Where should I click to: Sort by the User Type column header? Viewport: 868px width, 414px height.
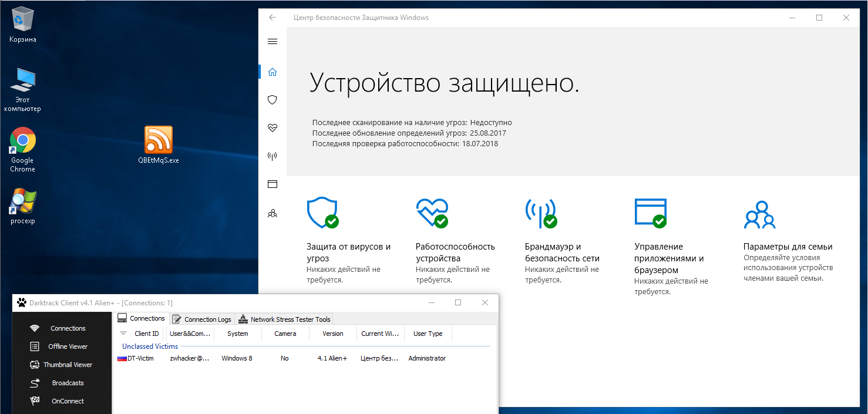[x=428, y=334]
